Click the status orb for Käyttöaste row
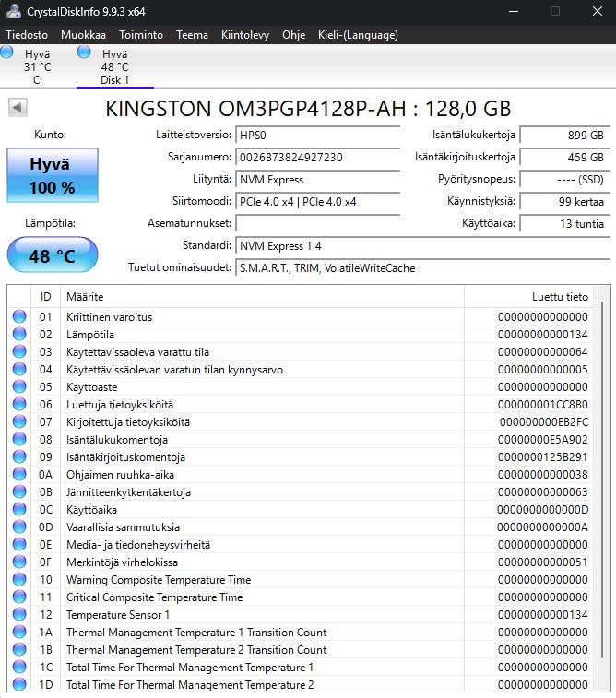Image resolution: width=616 pixels, height=698 pixels. coord(19,386)
